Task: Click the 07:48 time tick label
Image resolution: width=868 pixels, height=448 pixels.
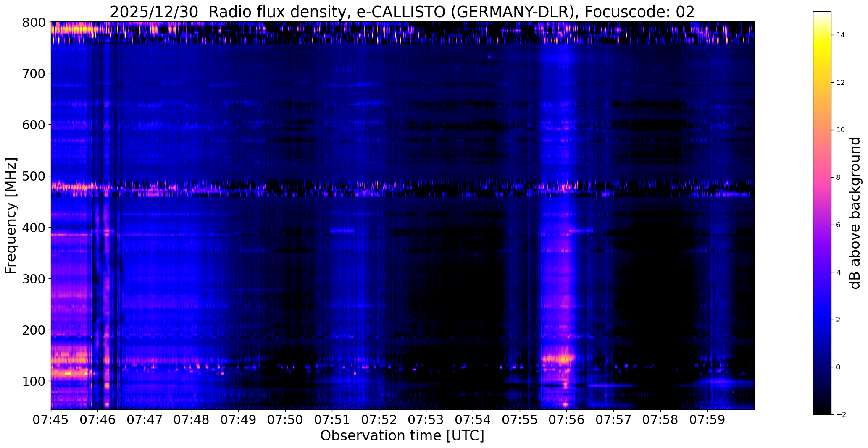Action: 192,420
